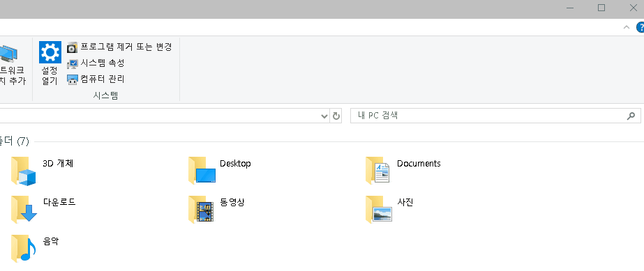Click the 동영상 folder name

click(232, 202)
